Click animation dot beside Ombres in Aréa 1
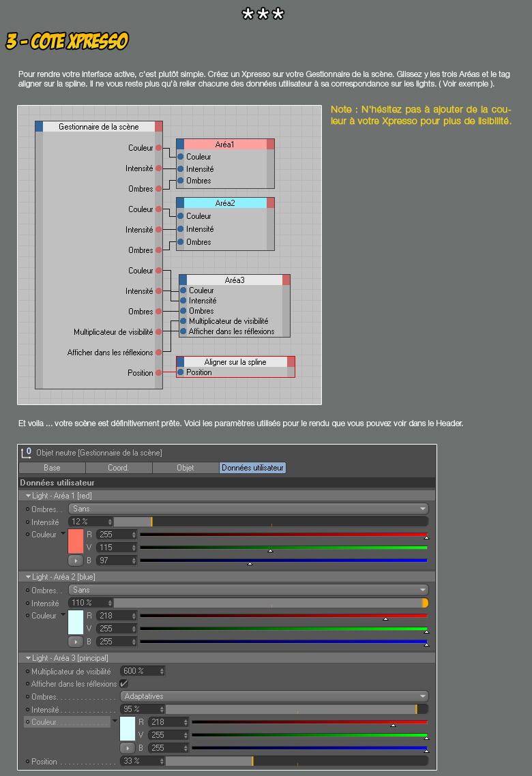 click(x=27, y=509)
